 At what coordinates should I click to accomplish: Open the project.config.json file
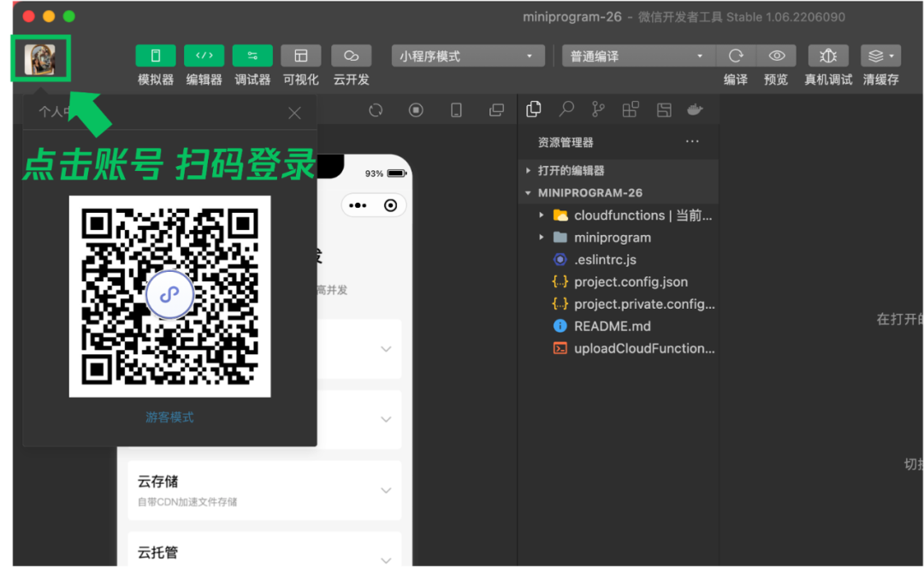coord(619,282)
